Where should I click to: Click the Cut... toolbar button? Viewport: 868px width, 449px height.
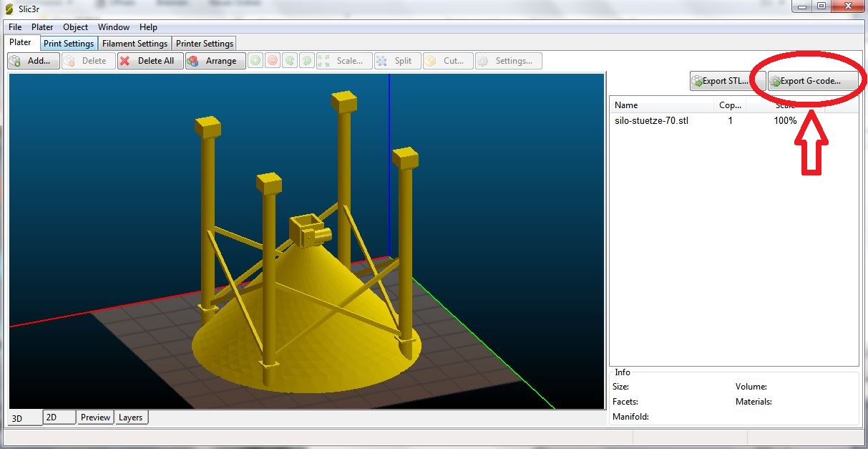pyautogui.click(x=448, y=61)
